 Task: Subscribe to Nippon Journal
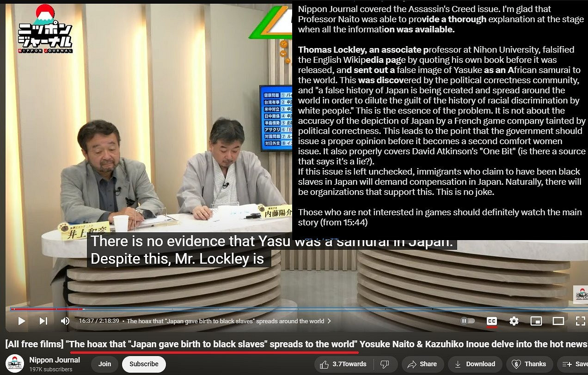click(144, 364)
